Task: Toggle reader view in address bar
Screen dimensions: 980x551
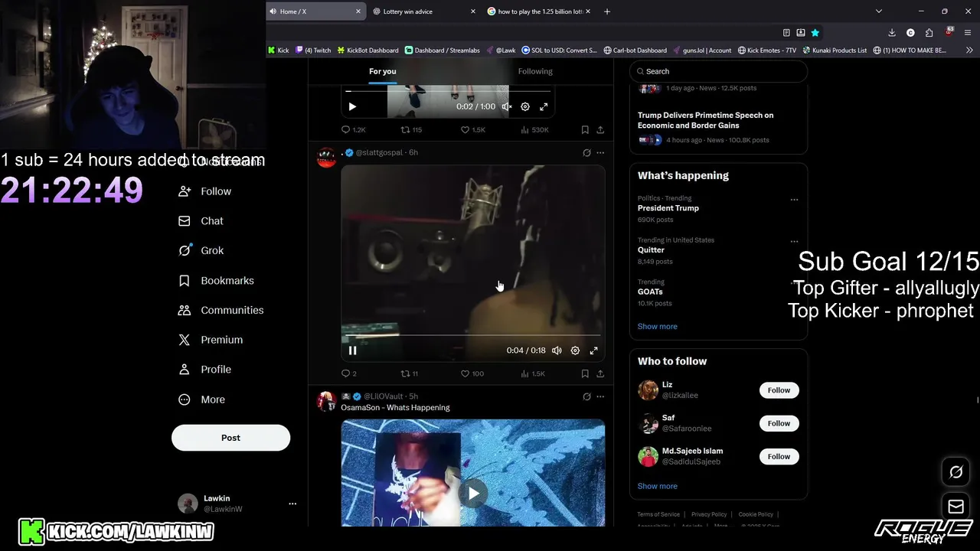Action: click(786, 33)
